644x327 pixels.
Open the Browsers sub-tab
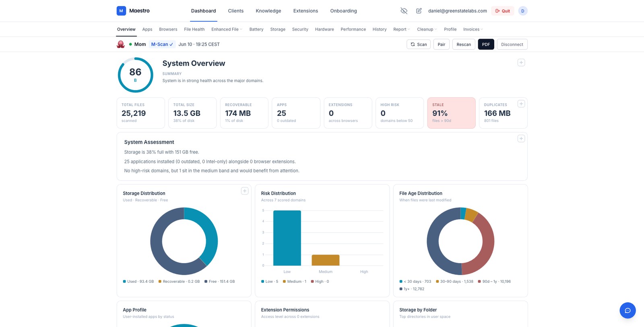(168, 29)
